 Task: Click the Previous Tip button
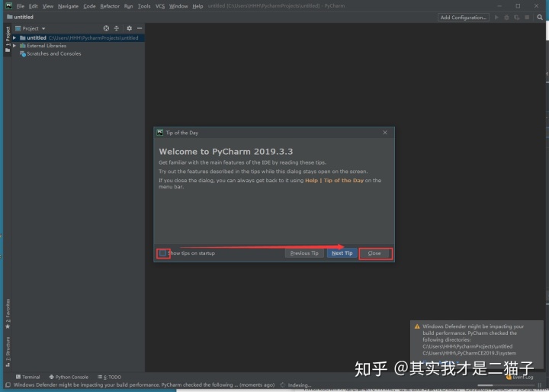[x=304, y=253]
